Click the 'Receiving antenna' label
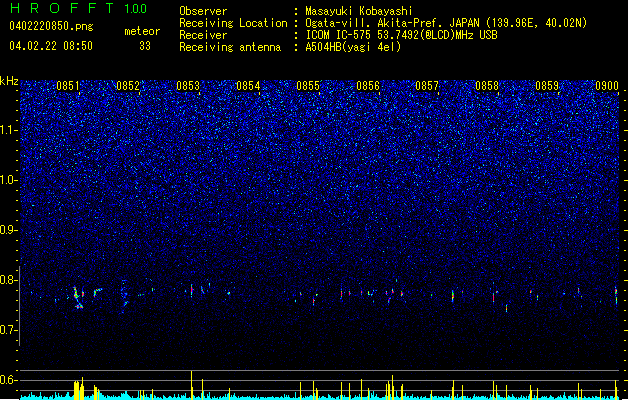This screenshot has height=400, width=629. point(230,47)
